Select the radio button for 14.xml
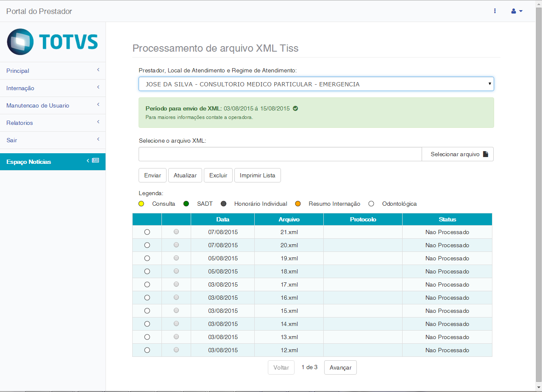The height and width of the screenshot is (392, 542). (147, 324)
